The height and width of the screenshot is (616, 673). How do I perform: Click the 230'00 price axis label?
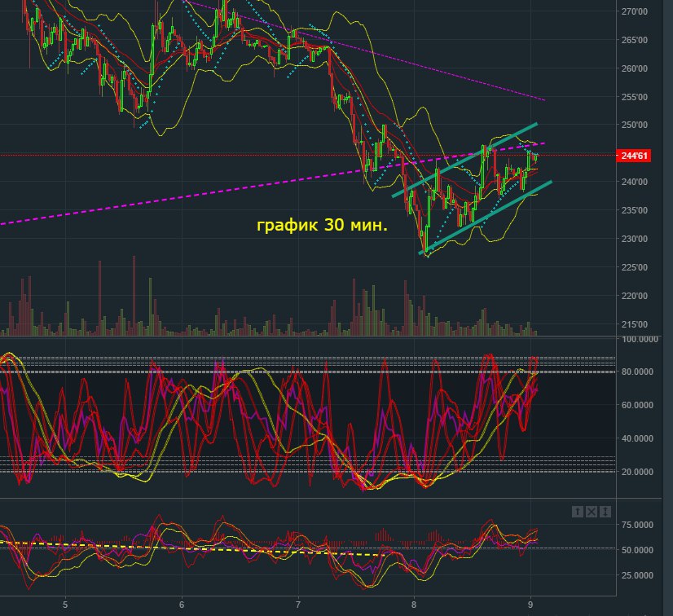pos(635,239)
